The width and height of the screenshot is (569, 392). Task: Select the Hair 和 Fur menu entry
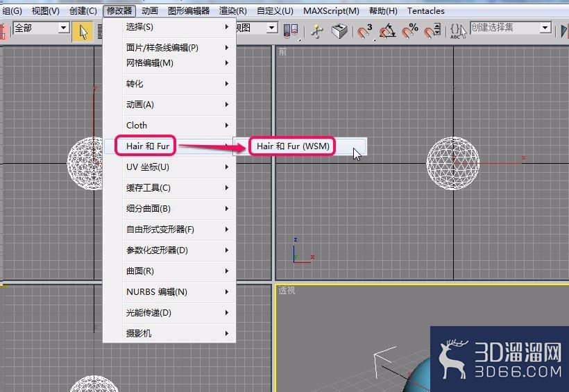coord(169,146)
